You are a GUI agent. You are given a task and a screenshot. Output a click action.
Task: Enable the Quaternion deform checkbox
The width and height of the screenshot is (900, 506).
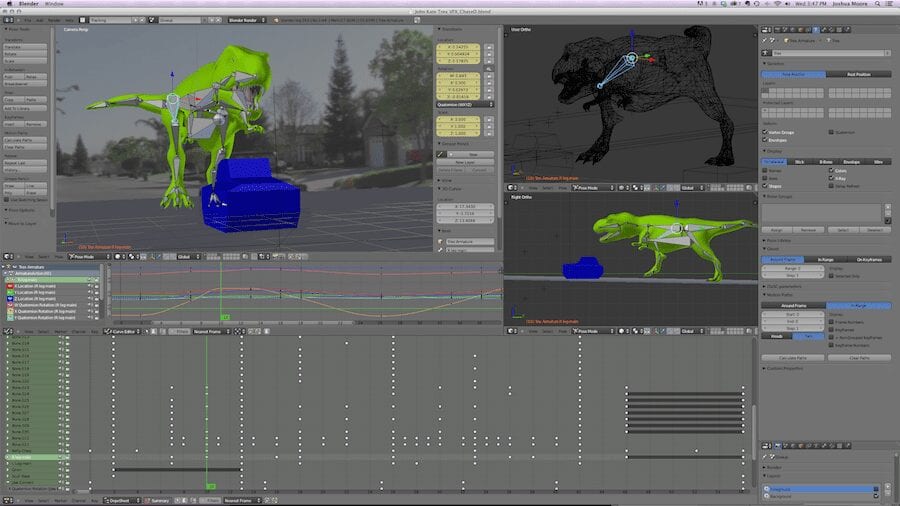(x=831, y=132)
